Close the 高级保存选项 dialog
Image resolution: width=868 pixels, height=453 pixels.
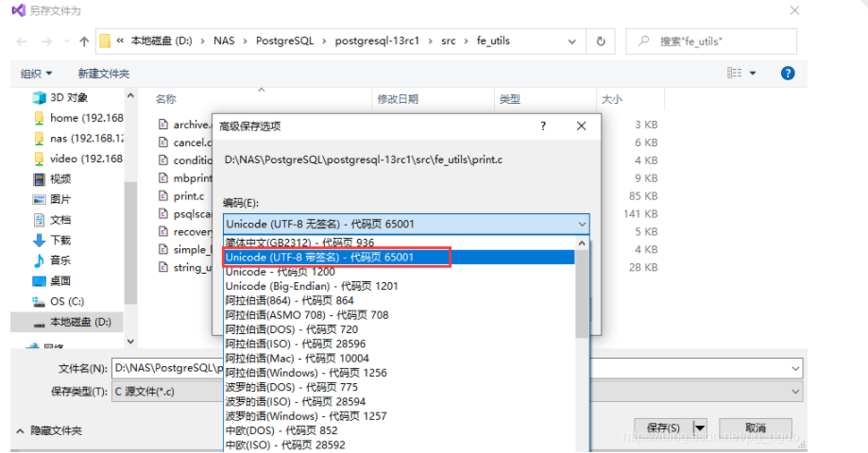[x=581, y=126]
